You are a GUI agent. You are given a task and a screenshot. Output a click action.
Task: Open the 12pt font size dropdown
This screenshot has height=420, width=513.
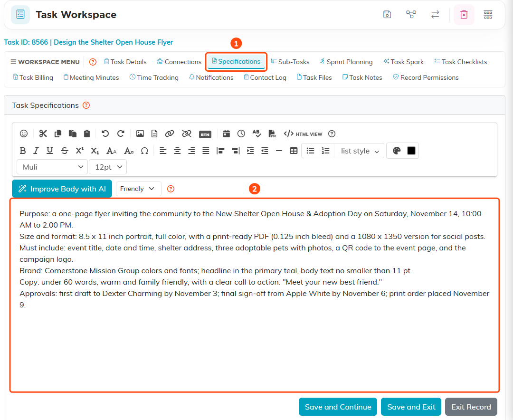pos(108,167)
